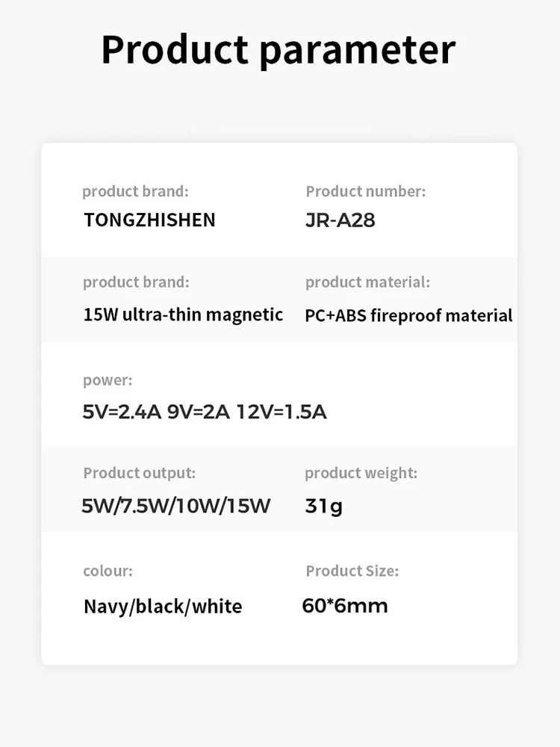The image size is (560, 747).
Task: Click the 5V=2.4A power spec
Action: [x=122, y=412]
